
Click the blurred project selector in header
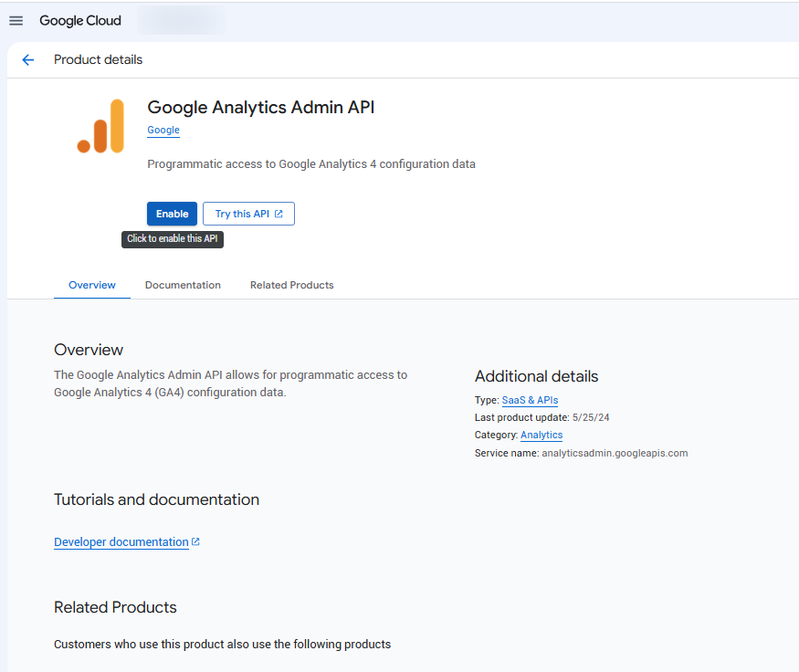[x=182, y=21]
